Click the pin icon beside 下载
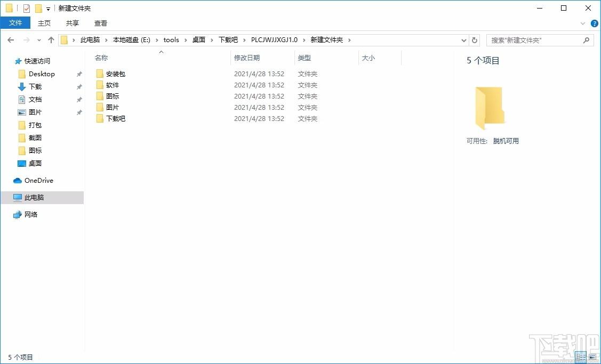Viewport: 601px width, 364px height. point(79,87)
